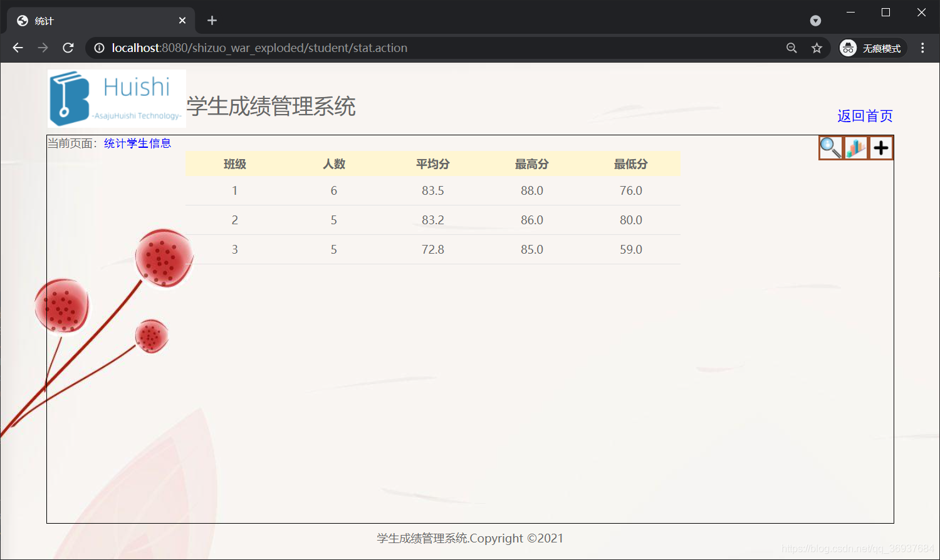Open the bar chart statistics icon
The height and width of the screenshot is (560, 940).
pyautogui.click(x=856, y=148)
